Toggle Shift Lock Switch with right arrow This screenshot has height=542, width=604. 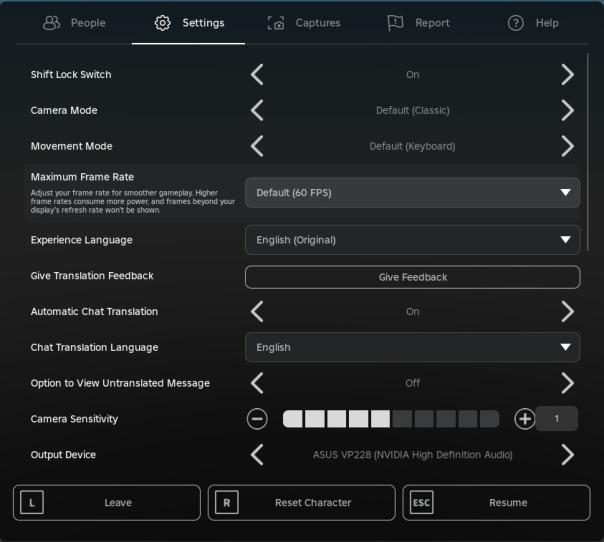click(x=567, y=74)
